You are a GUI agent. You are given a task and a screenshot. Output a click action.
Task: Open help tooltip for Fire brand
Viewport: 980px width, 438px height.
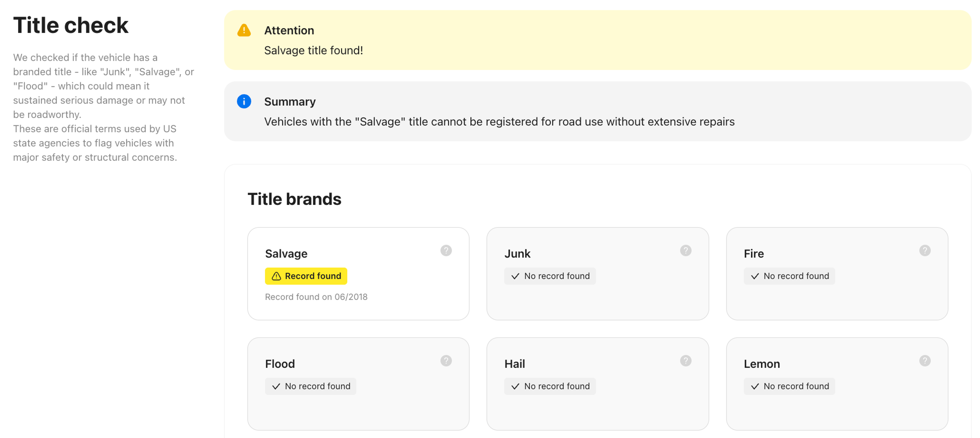[x=925, y=251]
